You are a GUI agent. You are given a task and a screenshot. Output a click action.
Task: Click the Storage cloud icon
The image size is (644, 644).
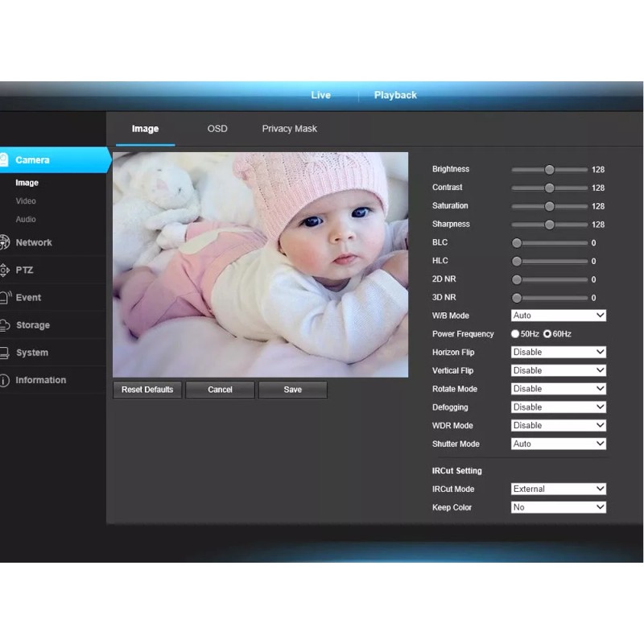coord(4,325)
